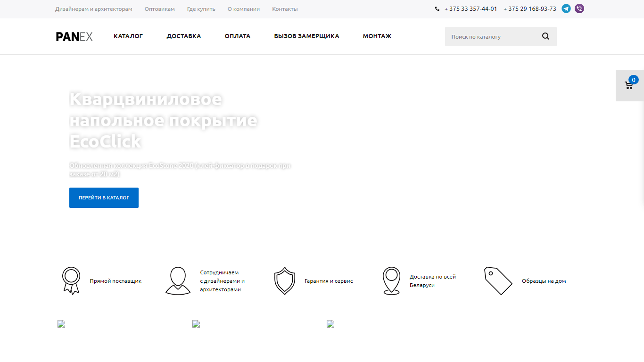644x362 pixels.
Task: Click the third broken image thumbnail
Action: [x=330, y=324]
